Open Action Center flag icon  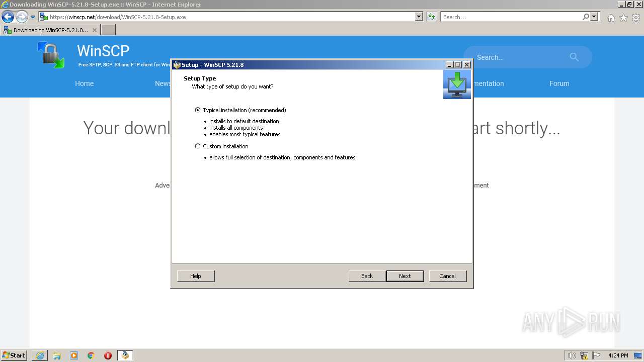click(x=596, y=355)
